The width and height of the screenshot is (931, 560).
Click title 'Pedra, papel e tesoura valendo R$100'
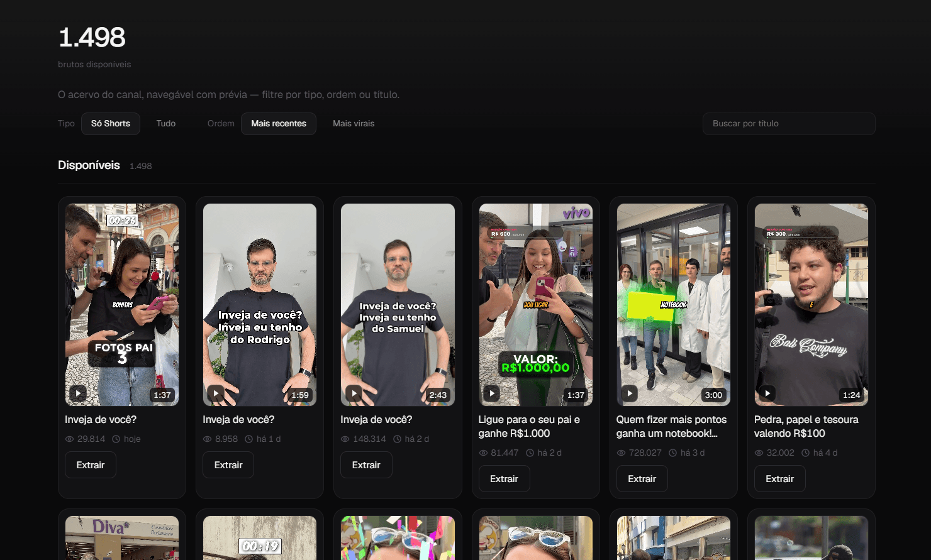806,427
